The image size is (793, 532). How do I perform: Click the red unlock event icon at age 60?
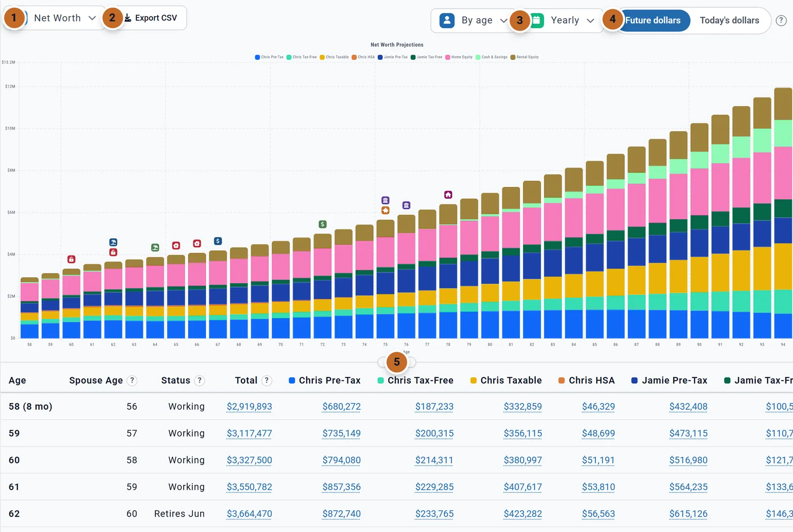point(71,259)
